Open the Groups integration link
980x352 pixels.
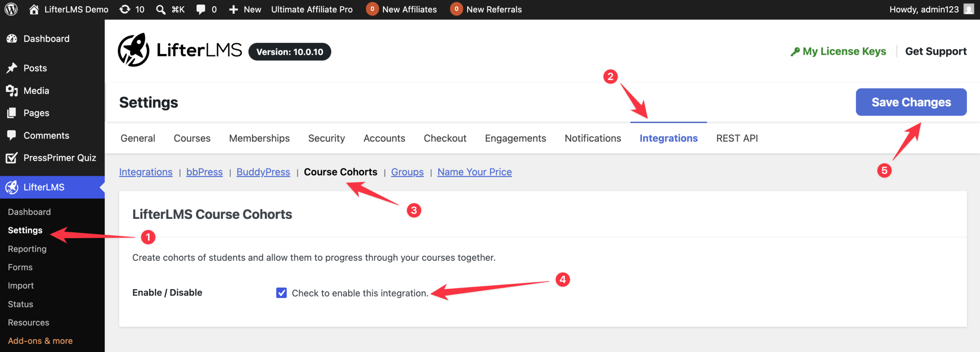tap(407, 172)
